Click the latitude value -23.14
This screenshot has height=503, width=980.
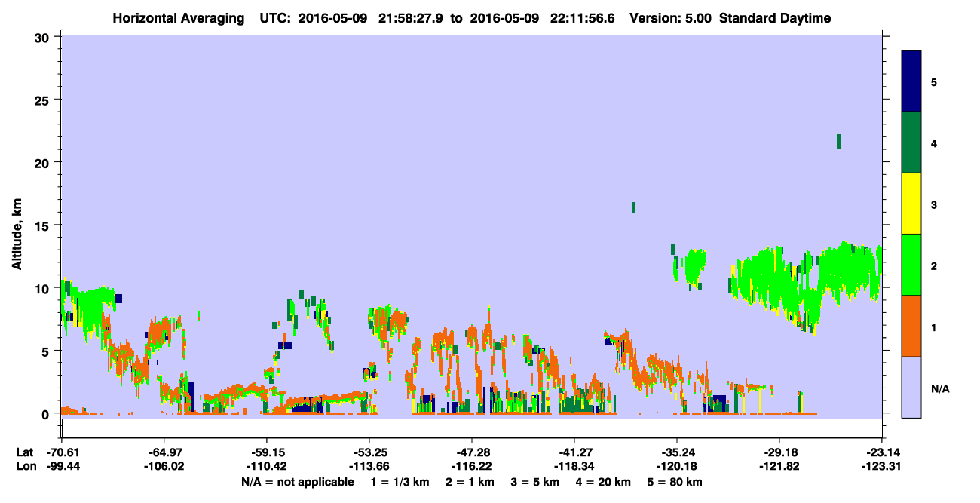[x=882, y=452]
